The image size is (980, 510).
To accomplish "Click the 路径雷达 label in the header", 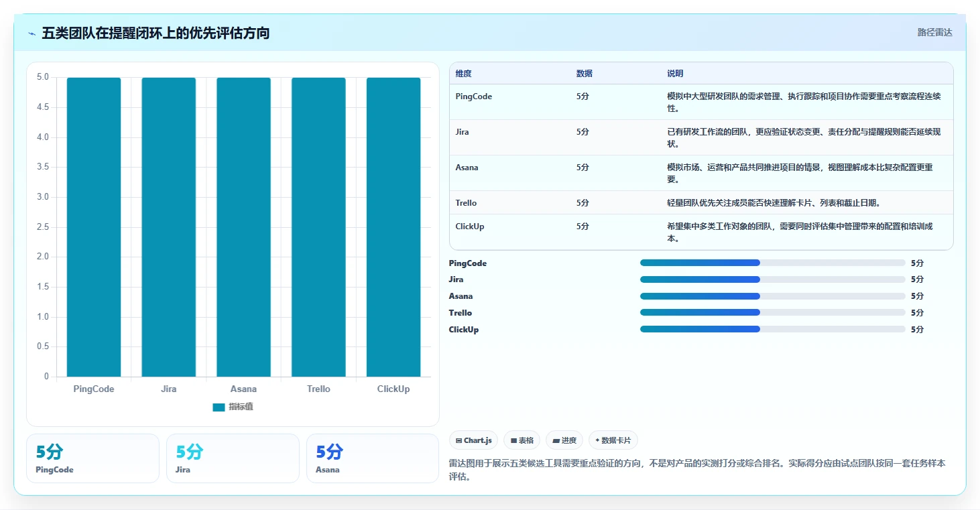I will (x=934, y=32).
